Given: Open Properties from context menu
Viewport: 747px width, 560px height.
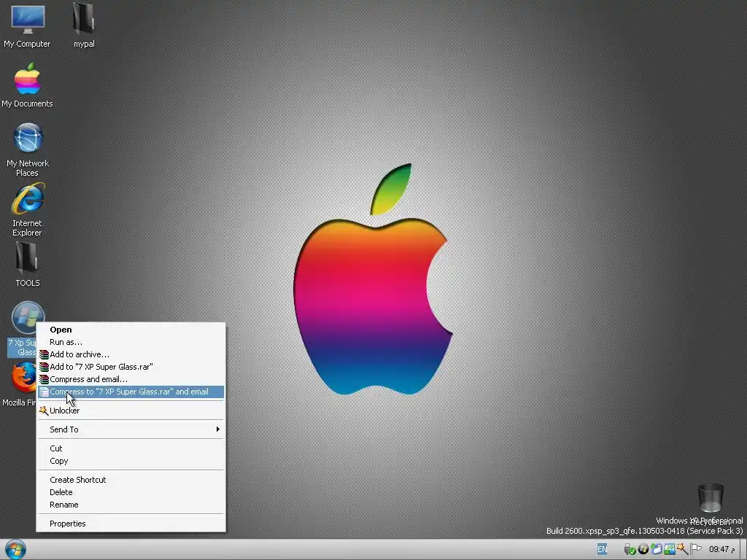Looking at the screenshot, I should pyautogui.click(x=131, y=524).
